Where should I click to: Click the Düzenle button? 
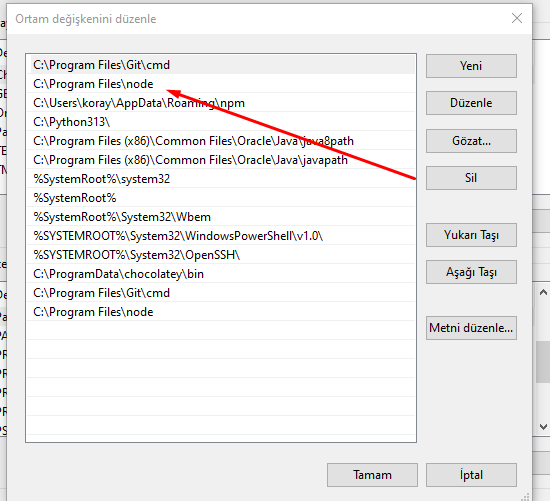(471, 103)
